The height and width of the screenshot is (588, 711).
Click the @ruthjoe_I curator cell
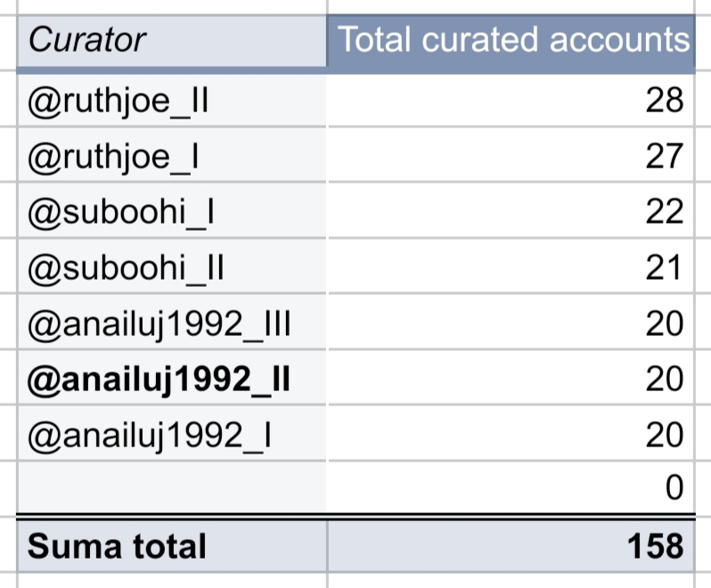tap(172, 155)
